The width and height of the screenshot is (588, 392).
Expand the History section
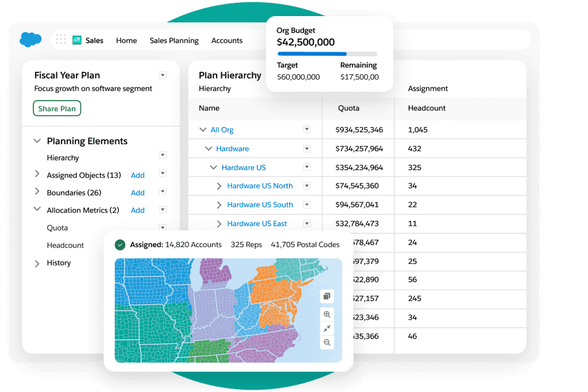click(37, 264)
